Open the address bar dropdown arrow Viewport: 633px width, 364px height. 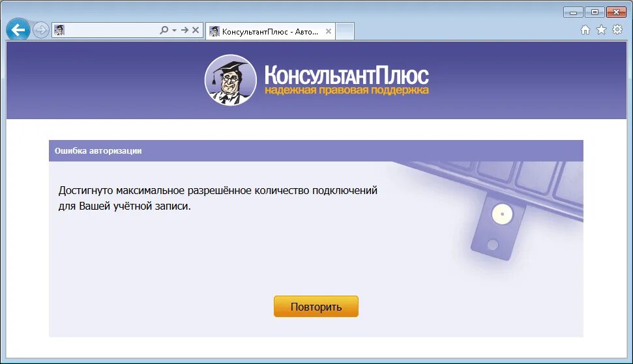tap(175, 30)
